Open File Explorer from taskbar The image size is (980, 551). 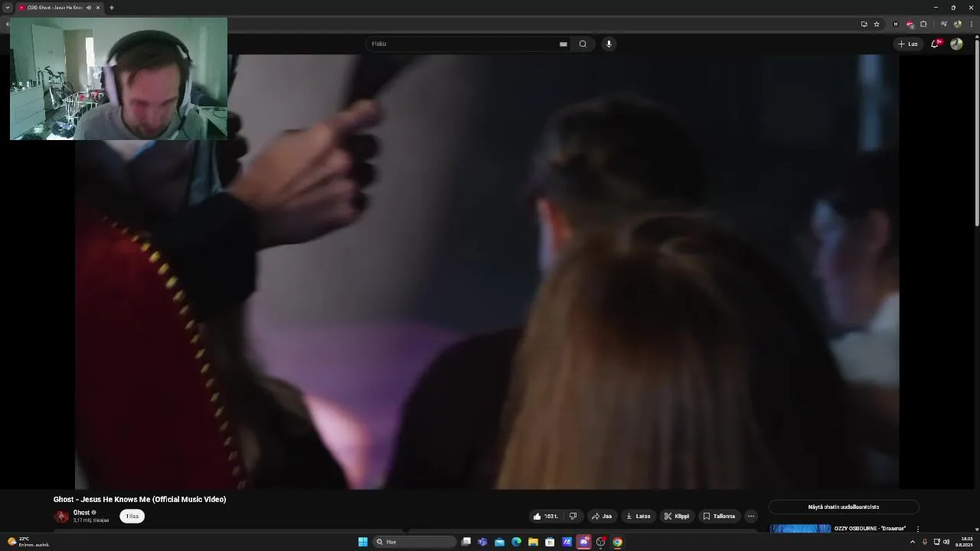coord(533,542)
